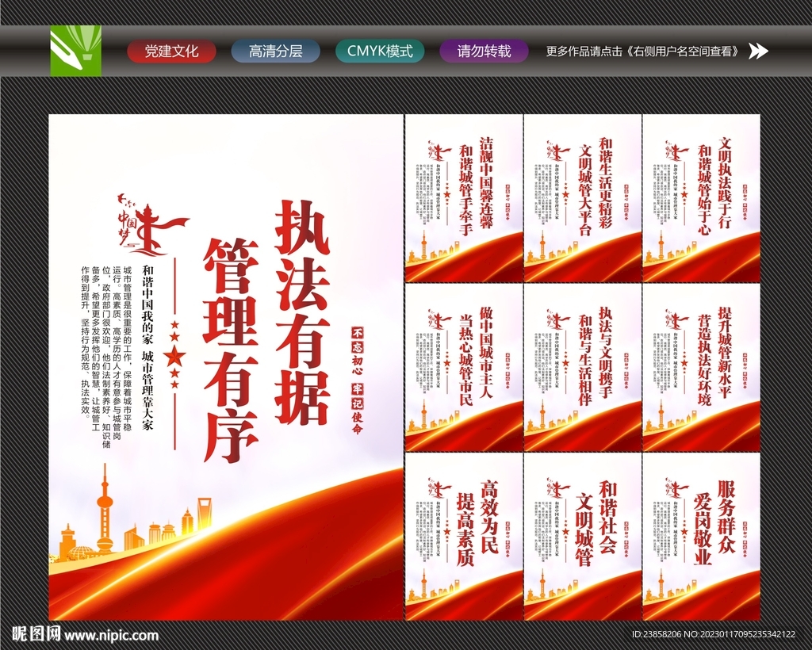The image size is (812, 650).
Task: Select the 请勿转载 purple pill tag
Action: [x=484, y=52]
